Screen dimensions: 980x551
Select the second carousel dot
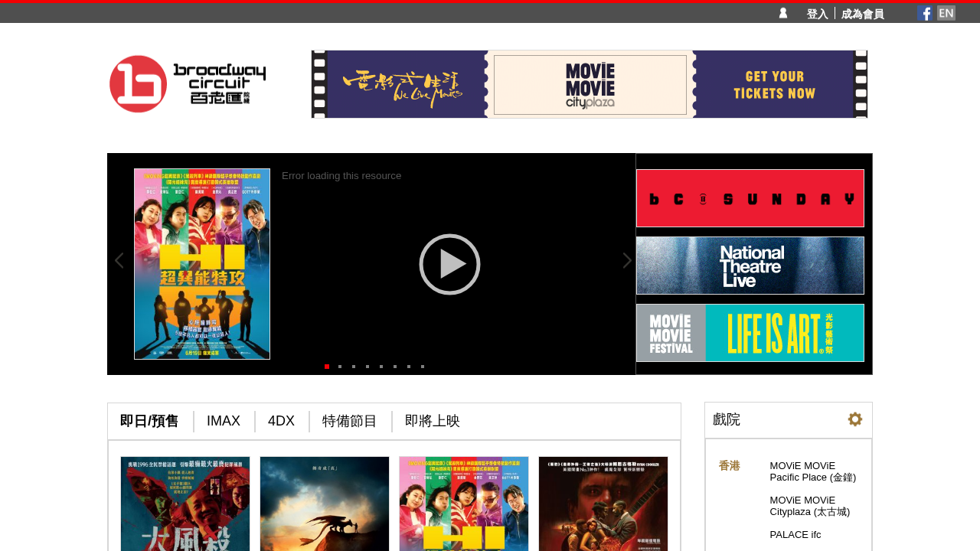click(340, 367)
